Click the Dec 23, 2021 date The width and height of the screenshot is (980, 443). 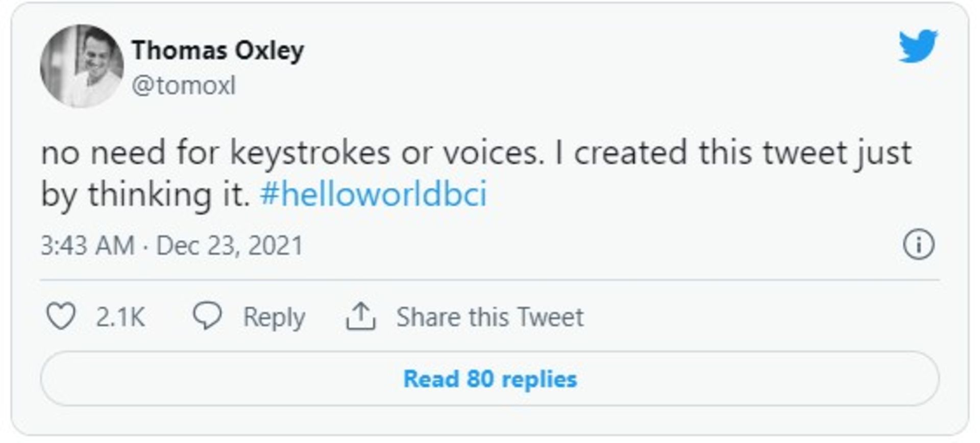click(x=230, y=245)
